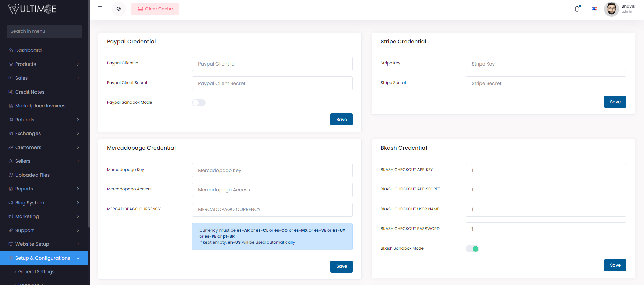Focus the MERCADOPAGO CURRENCY field
644x285 pixels.
[x=272, y=210]
